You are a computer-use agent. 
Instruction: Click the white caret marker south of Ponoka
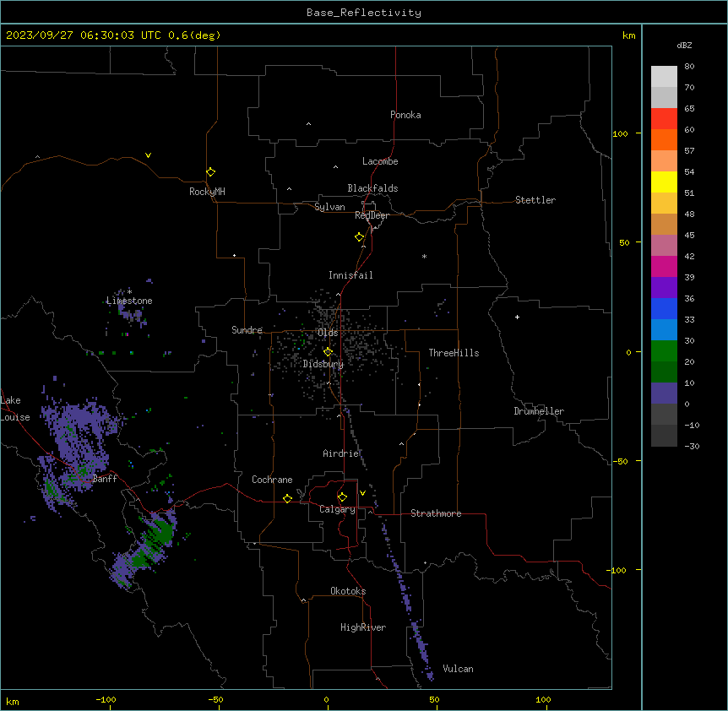pos(308,124)
